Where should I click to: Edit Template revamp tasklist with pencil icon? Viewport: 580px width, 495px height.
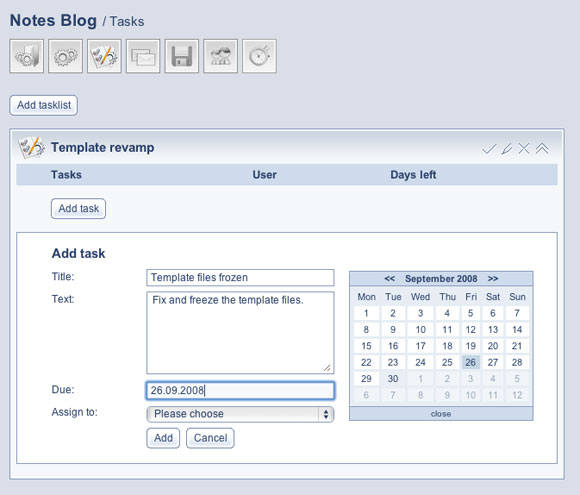(507, 149)
